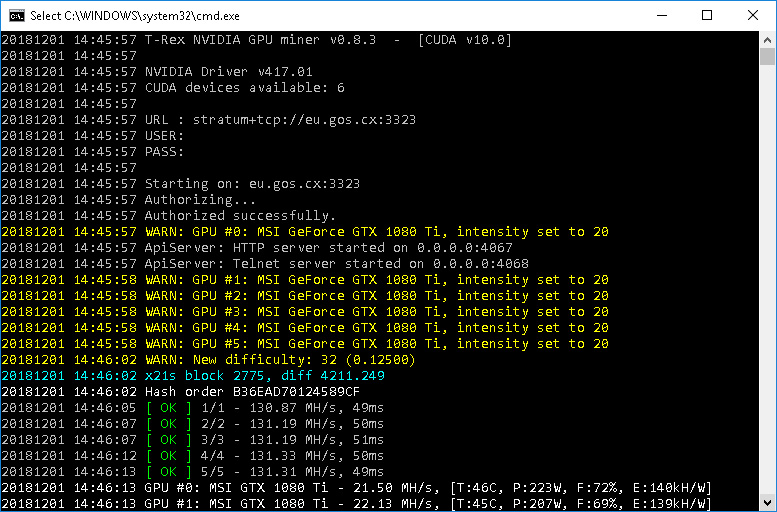This screenshot has width=777, height=512.
Task: Click the OK share line '3/3 - 131.19 MH/s'
Action: click(x=193, y=440)
